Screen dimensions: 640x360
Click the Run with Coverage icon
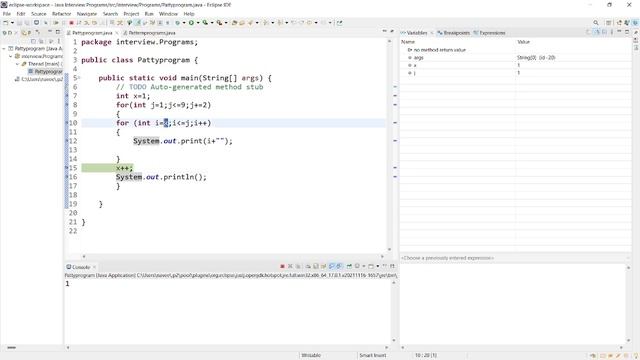coord(205,23)
